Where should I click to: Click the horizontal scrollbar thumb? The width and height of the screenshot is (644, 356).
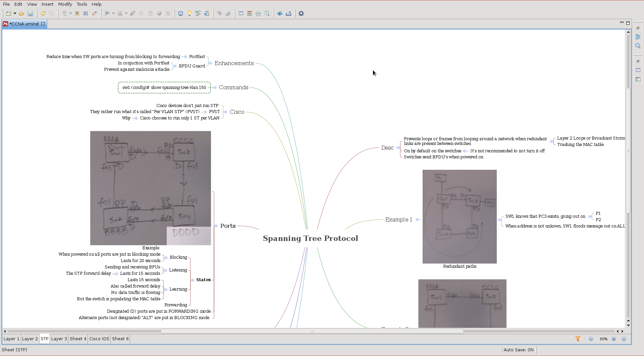tap(312, 332)
